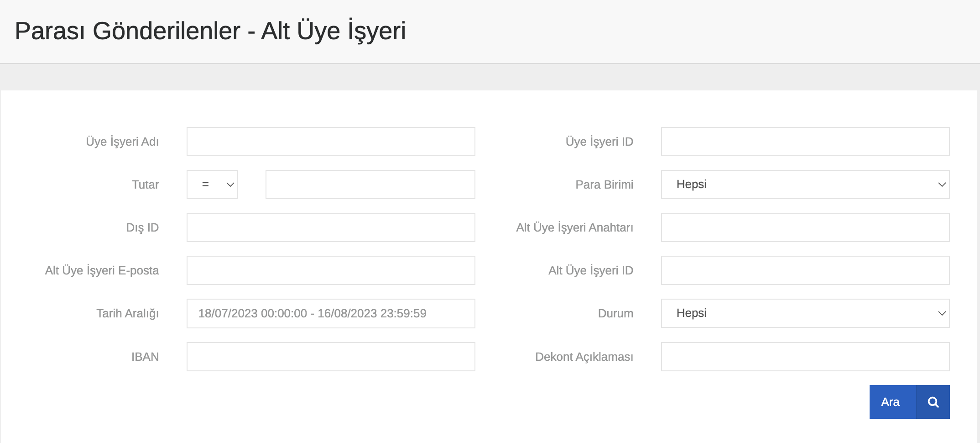Expand the Para Birimi dropdown

[x=805, y=185]
